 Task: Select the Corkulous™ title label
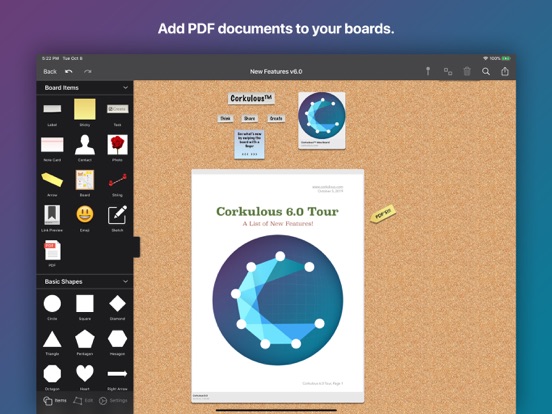tap(251, 98)
